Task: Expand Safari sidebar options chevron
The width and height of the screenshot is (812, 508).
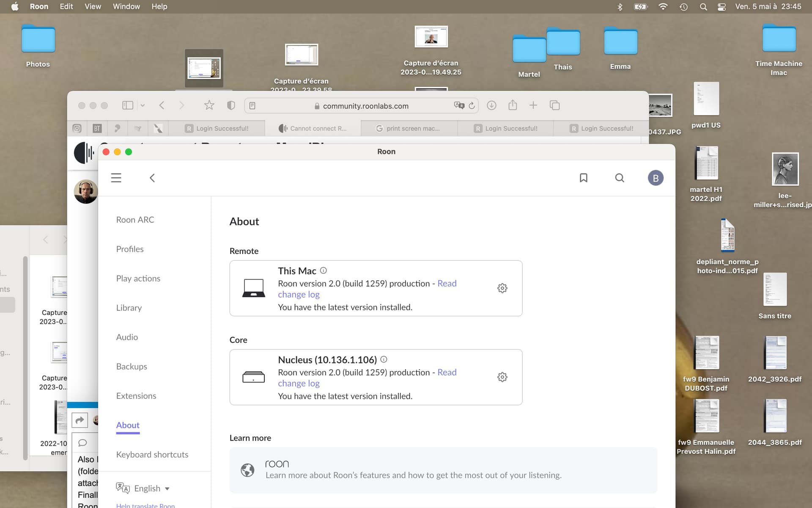Action: click(143, 105)
